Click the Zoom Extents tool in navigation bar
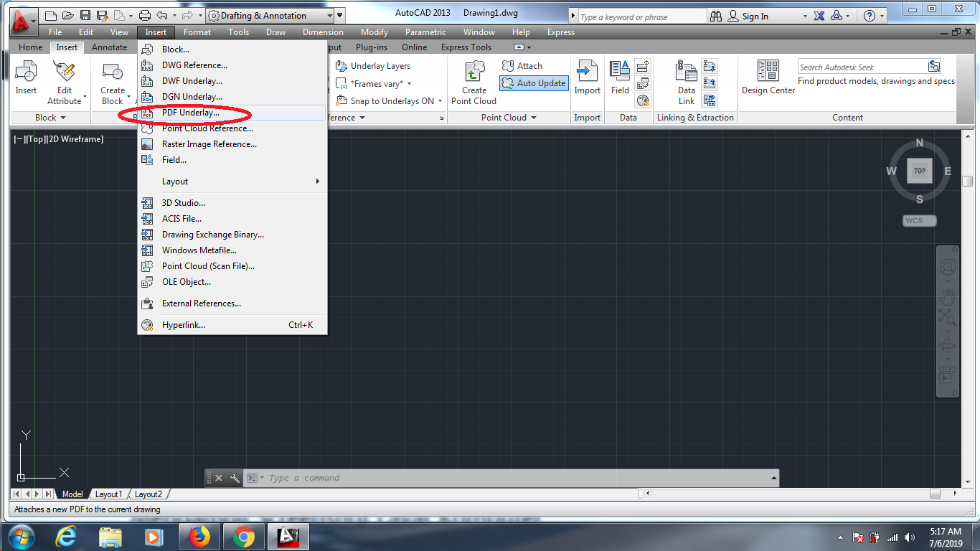Viewport: 980px width, 551px height. coord(947,319)
